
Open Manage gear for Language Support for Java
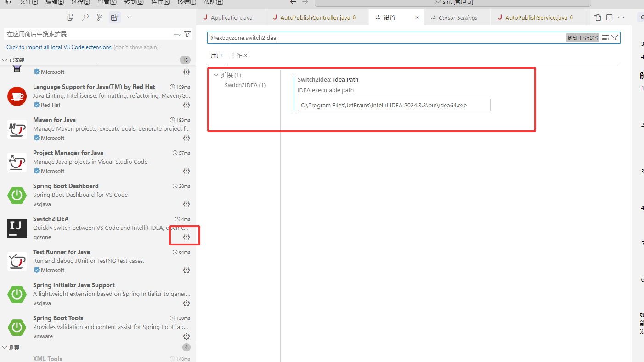(186, 105)
